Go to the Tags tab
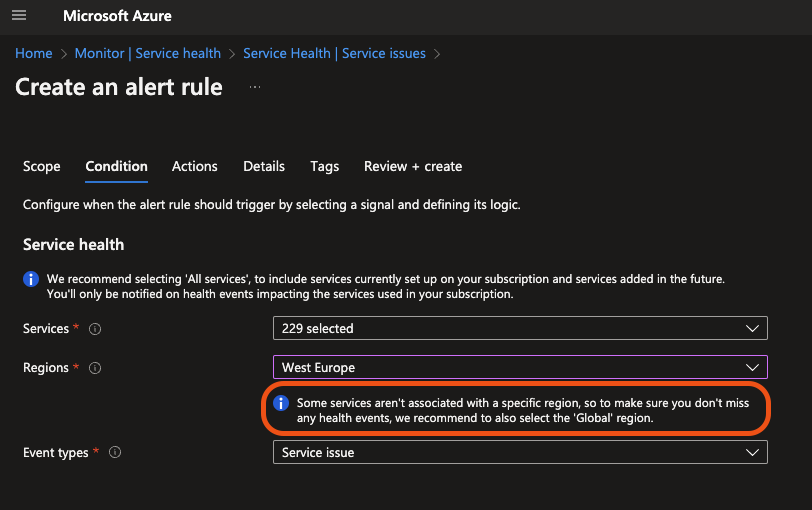The image size is (812, 510). tap(325, 166)
